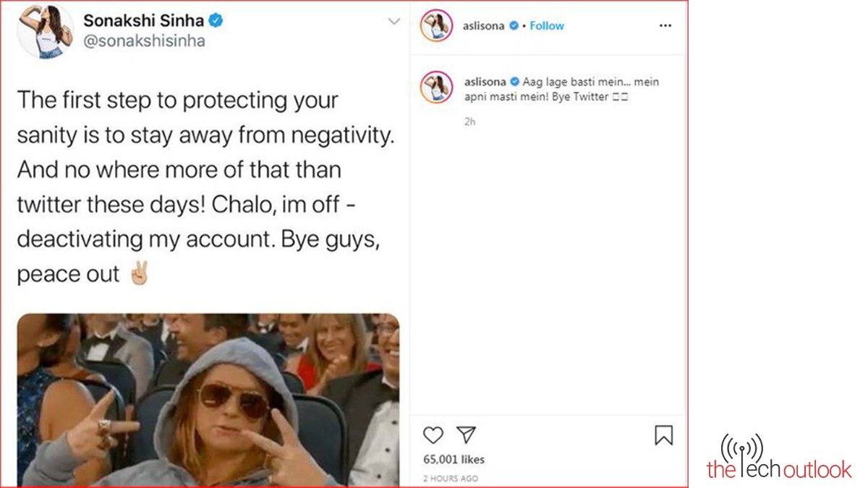The width and height of the screenshot is (868, 488).
Task: Share the post via the paper plane icon
Action: (x=467, y=435)
